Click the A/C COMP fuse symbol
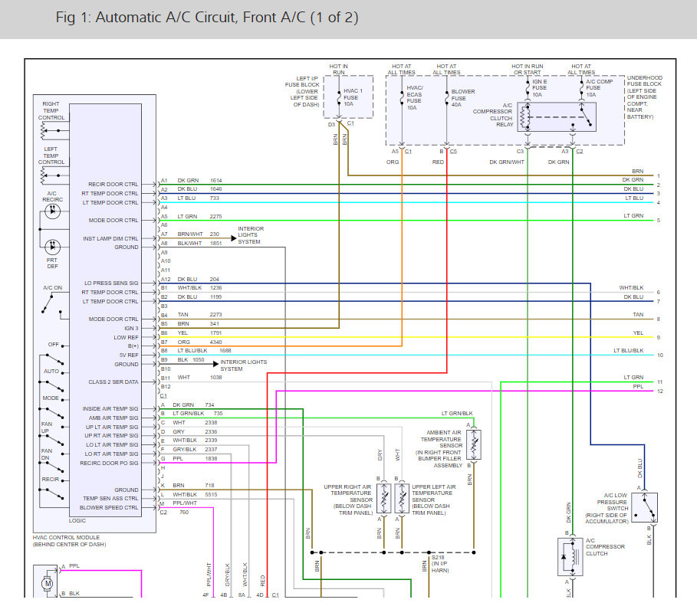 [x=581, y=88]
